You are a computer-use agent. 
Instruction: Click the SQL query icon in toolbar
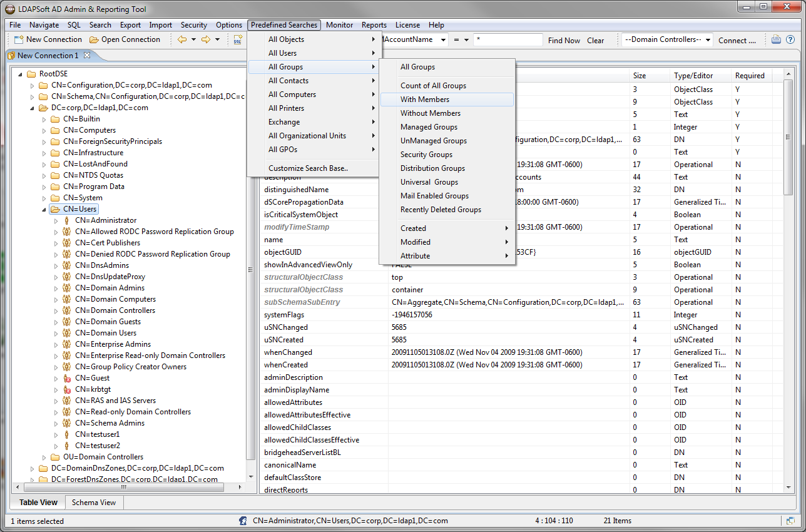238,39
